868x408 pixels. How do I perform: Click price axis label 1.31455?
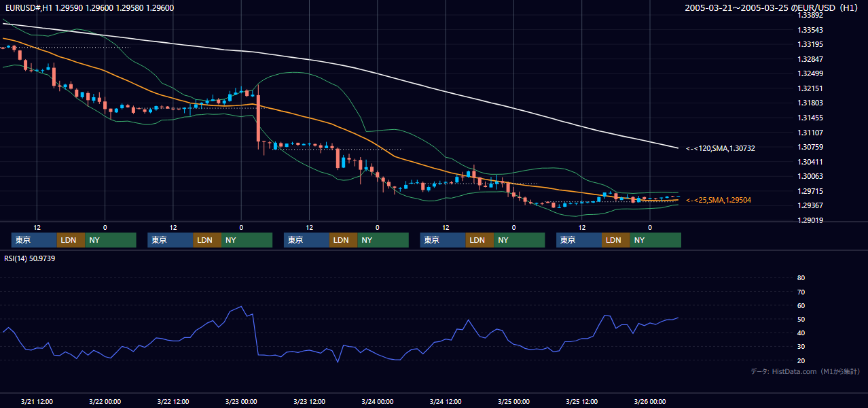tap(810, 118)
